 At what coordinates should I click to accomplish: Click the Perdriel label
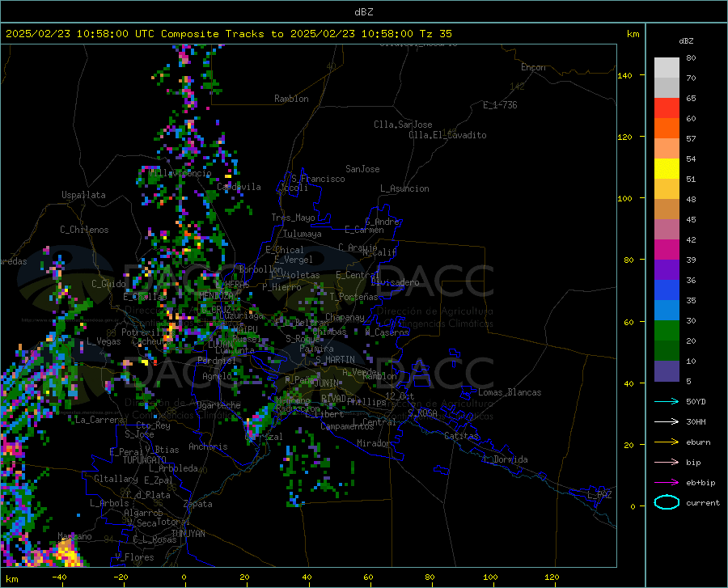pyautogui.click(x=217, y=360)
